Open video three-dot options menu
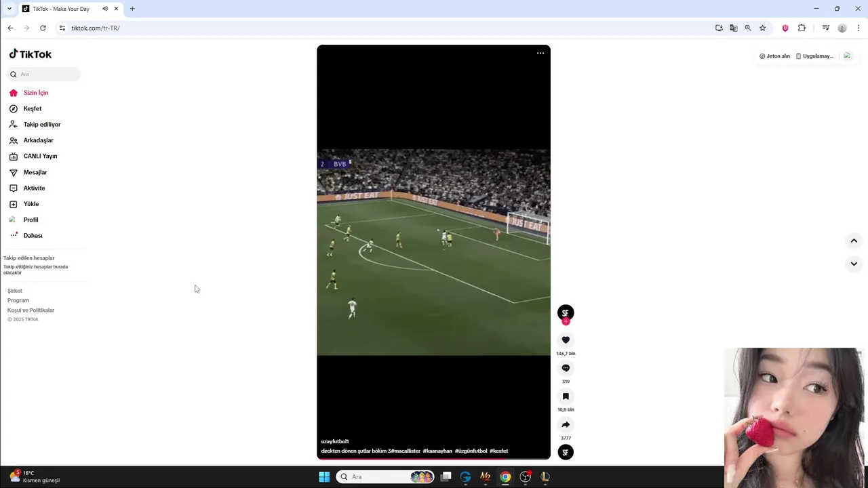Image resolution: width=868 pixels, height=488 pixels. (540, 53)
